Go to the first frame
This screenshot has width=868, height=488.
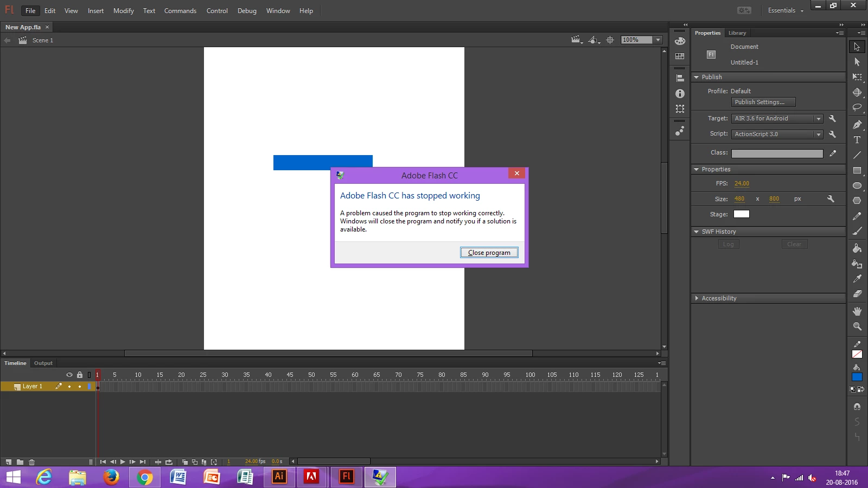(x=103, y=462)
